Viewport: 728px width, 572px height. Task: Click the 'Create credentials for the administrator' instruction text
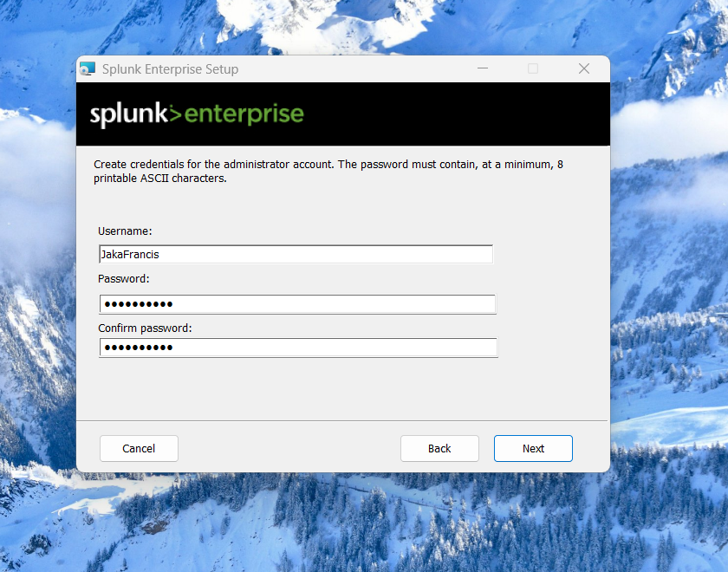coord(328,172)
